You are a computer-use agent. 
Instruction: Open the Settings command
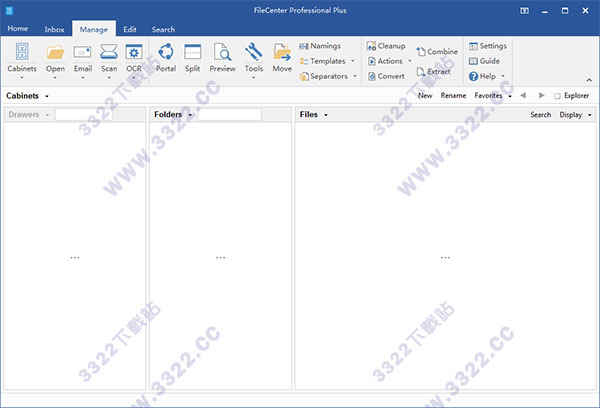(488, 46)
